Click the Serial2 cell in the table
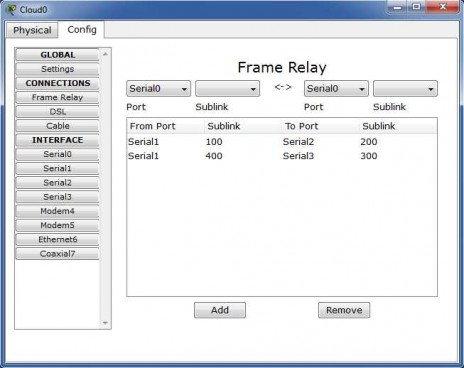The height and width of the screenshot is (368, 464). pyautogui.click(x=298, y=142)
